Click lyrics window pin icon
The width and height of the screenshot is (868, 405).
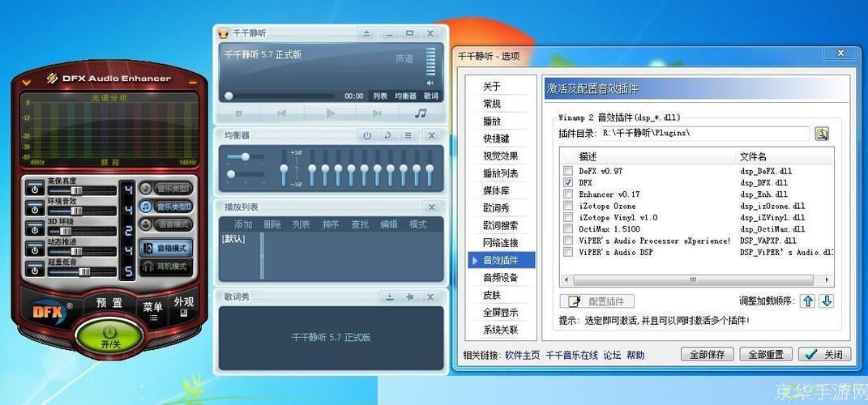pos(409,297)
